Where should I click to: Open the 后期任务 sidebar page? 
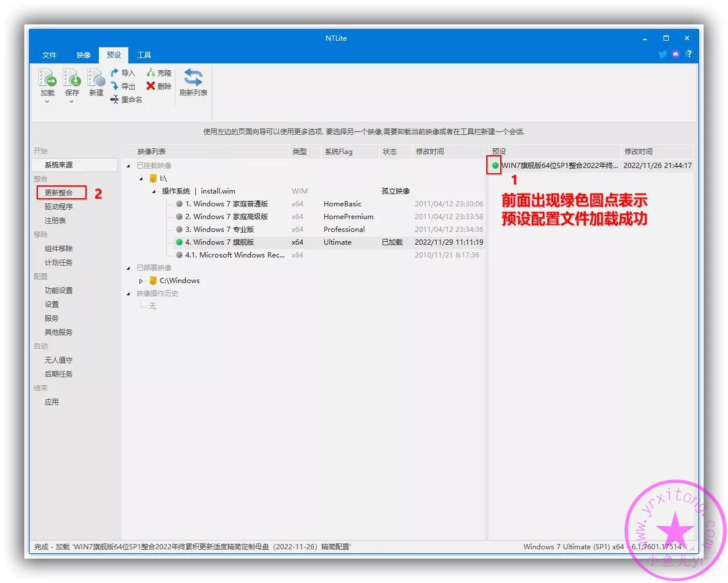click(59, 374)
